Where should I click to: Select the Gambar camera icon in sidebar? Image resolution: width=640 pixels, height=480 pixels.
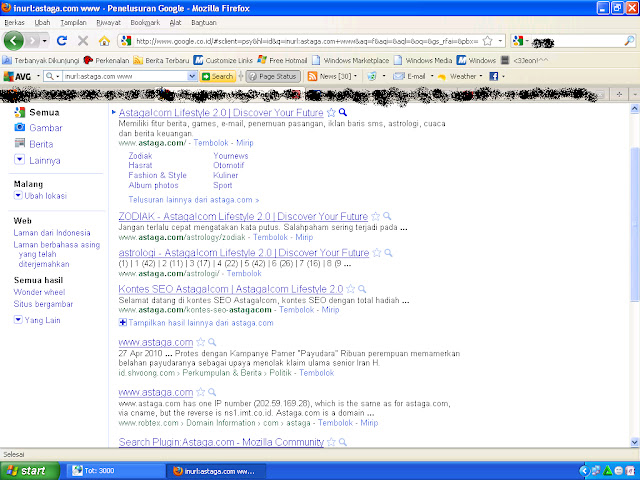coord(20,127)
